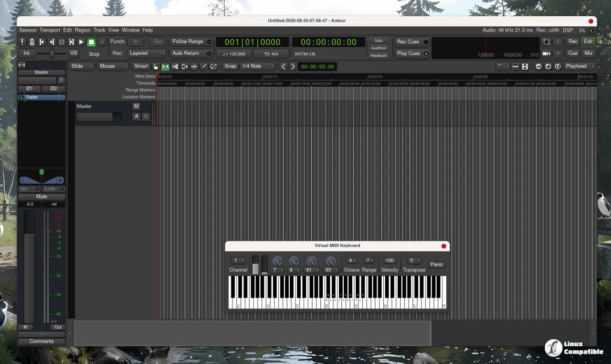611x364 pixels.
Task: Click the MIDI panic exclamation icon
Action: point(21,42)
